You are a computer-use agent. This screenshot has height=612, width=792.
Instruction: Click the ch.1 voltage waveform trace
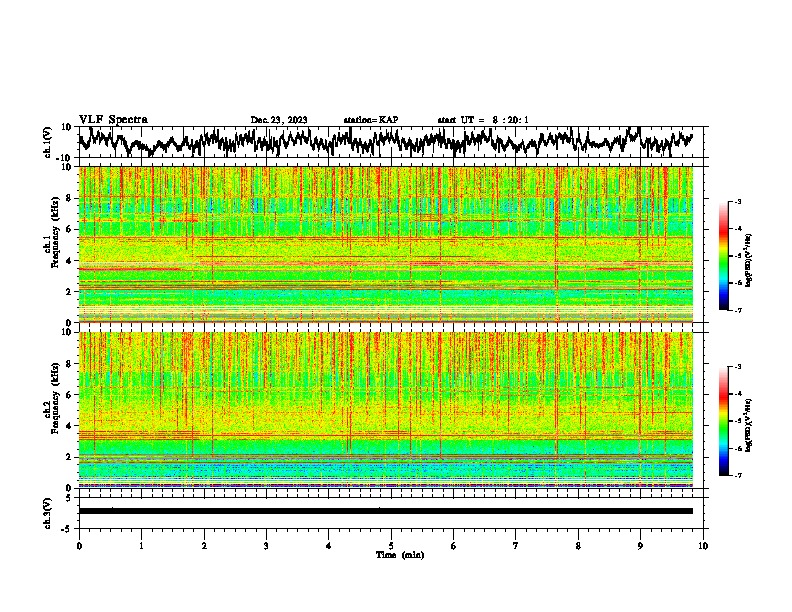[x=386, y=141]
